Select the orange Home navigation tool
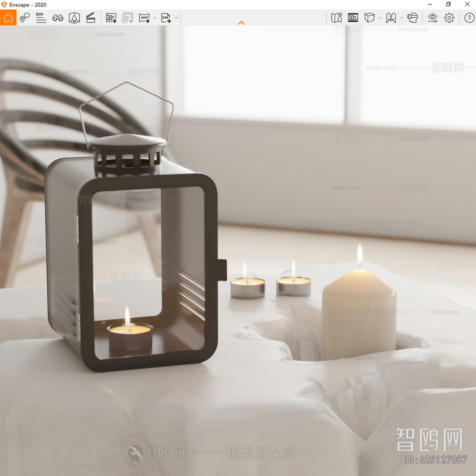Screen dimensions: 476x476 tap(8, 18)
